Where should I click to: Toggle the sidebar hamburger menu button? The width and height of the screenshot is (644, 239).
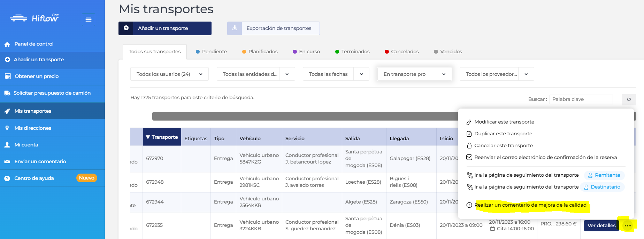click(x=89, y=19)
